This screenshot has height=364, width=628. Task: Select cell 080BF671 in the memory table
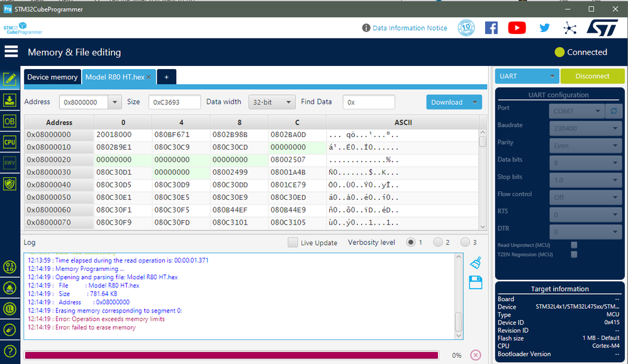[181, 135]
